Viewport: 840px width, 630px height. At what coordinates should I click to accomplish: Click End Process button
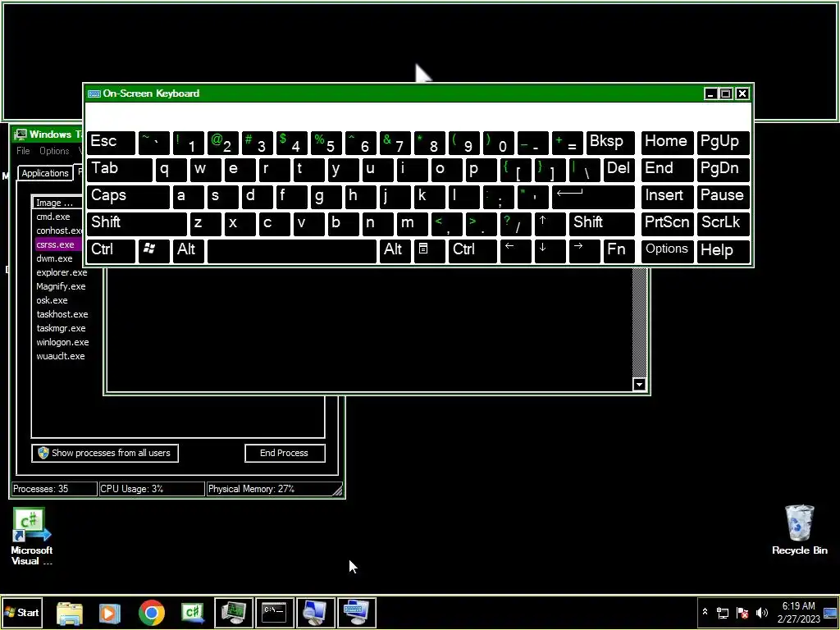tap(285, 453)
